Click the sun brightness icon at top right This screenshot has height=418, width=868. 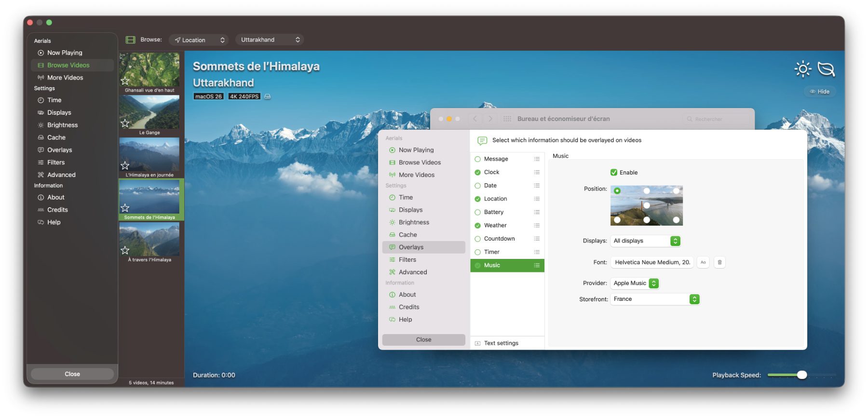coord(802,69)
